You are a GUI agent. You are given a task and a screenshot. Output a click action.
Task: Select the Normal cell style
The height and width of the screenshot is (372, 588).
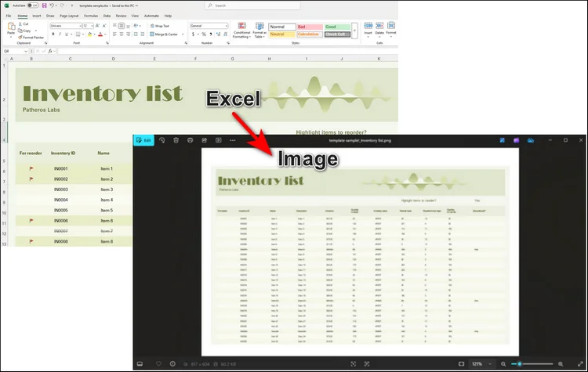[282, 27]
